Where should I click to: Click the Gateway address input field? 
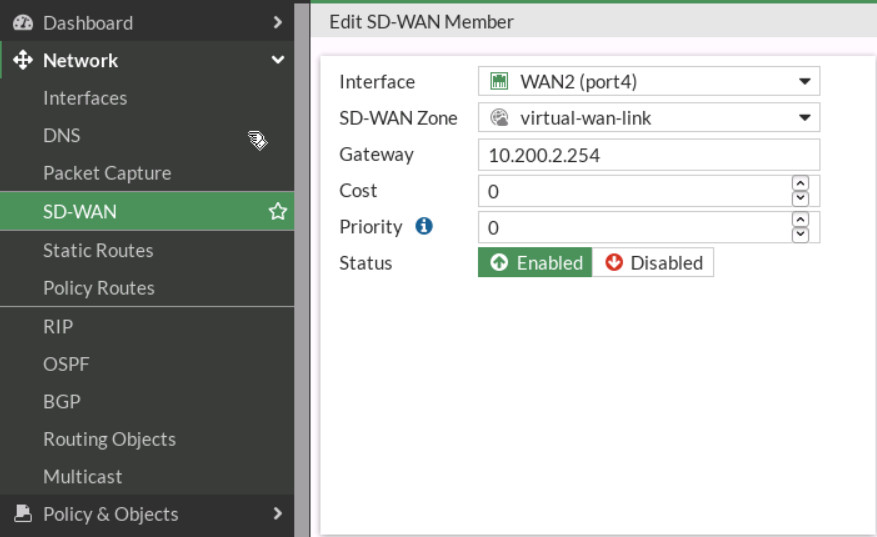click(648, 155)
